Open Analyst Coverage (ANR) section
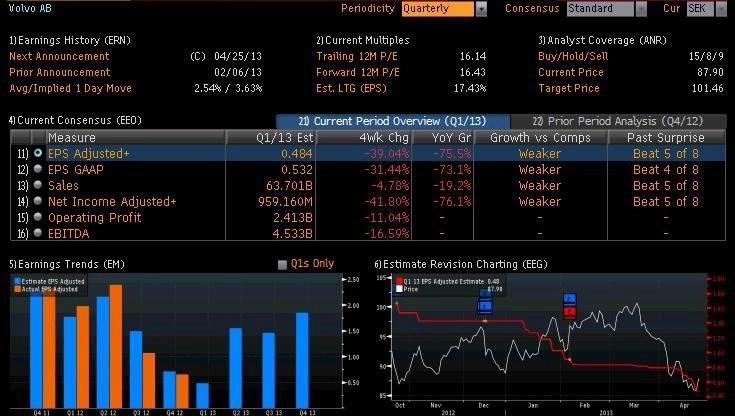Screen dimensions: 735x416 point(602,40)
